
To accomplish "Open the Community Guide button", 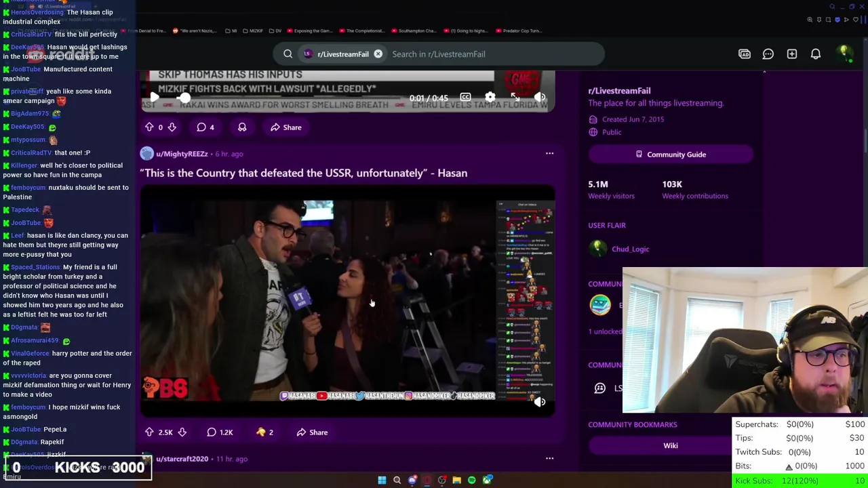I will pos(671,155).
